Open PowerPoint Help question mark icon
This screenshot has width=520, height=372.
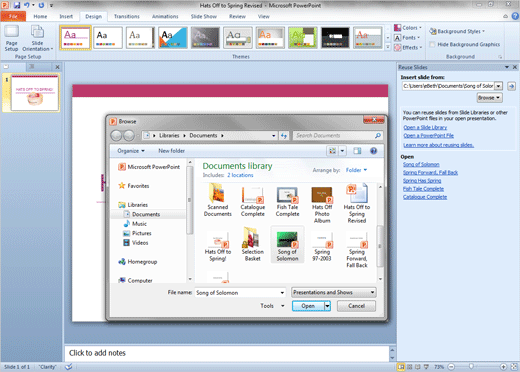tap(515, 16)
